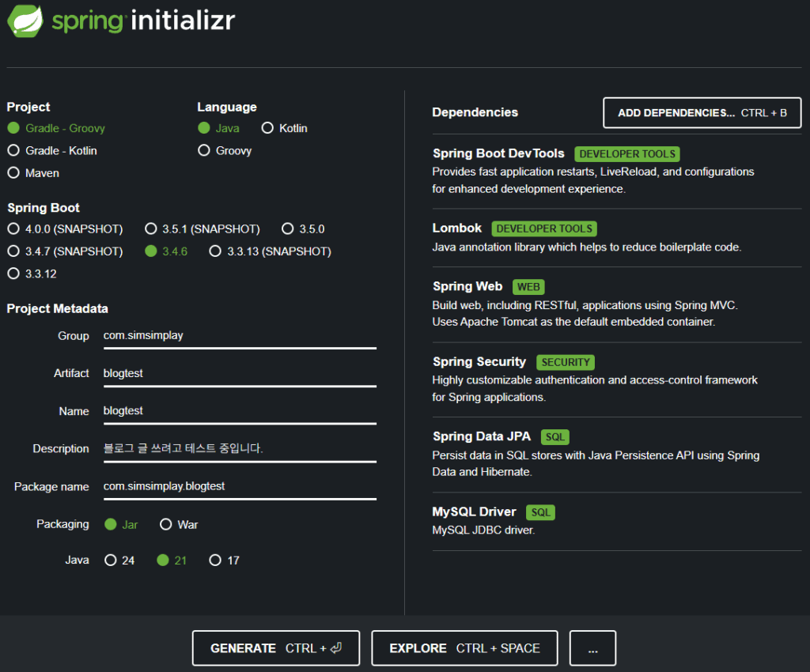The height and width of the screenshot is (672, 810).
Task: Click the Lombok dependency entry
Action: pos(617,238)
